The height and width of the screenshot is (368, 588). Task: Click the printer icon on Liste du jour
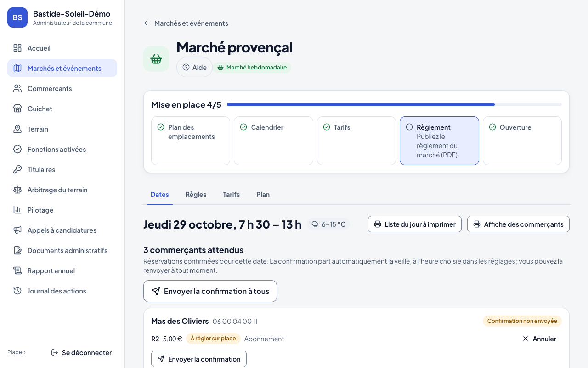(378, 224)
